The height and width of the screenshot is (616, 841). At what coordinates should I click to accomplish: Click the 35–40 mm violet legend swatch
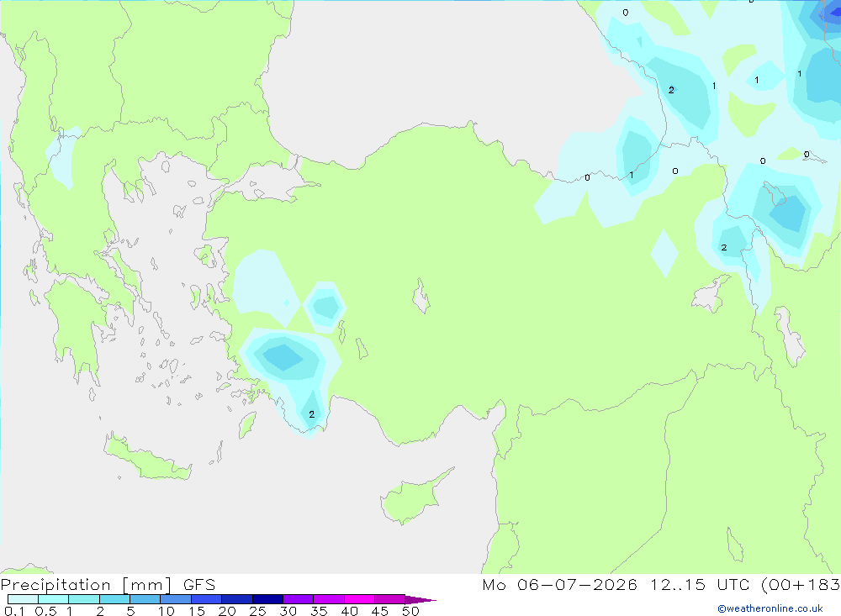[x=329, y=599]
